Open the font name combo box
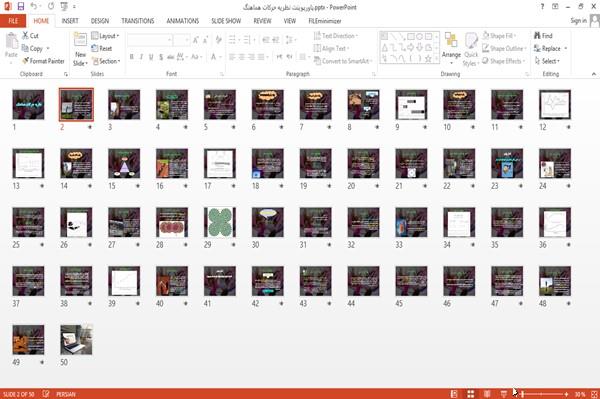 149,40
